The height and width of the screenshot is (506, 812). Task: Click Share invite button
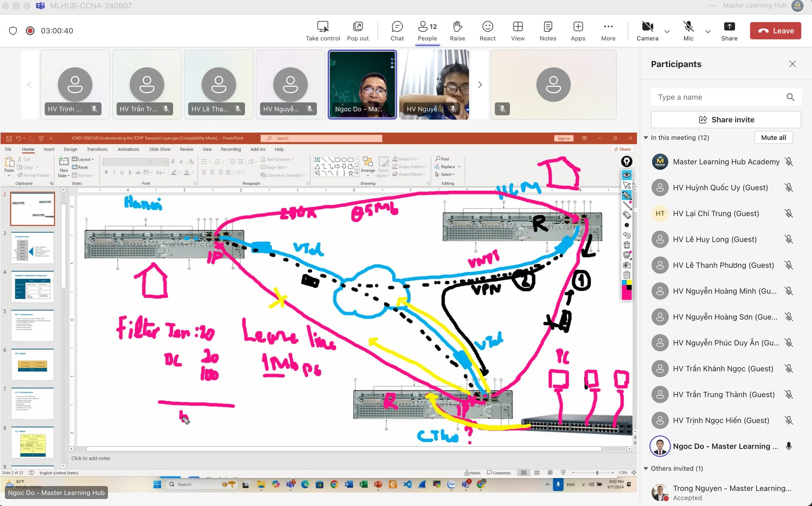(x=726, y=119)
